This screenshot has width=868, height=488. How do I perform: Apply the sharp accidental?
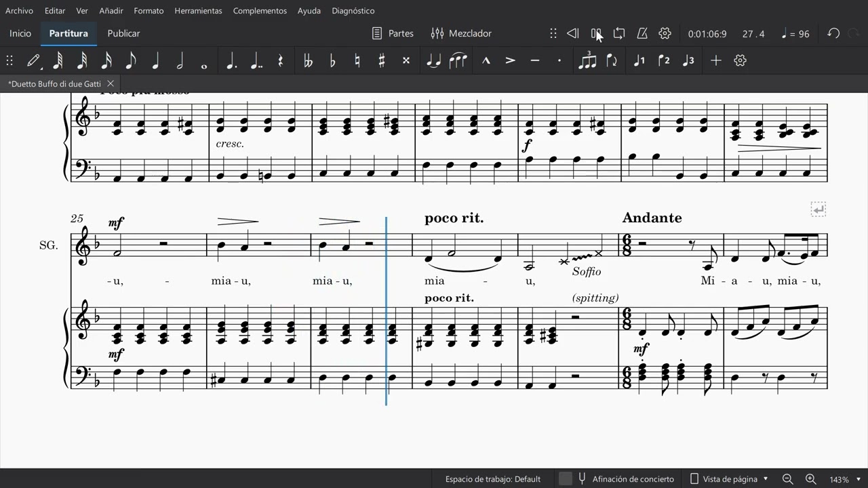[381, 60]
